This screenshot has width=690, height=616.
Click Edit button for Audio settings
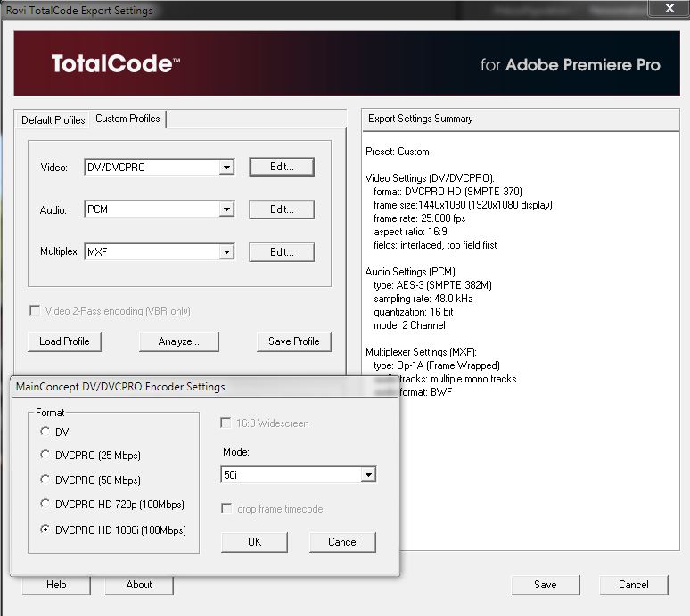pos(282,209)
